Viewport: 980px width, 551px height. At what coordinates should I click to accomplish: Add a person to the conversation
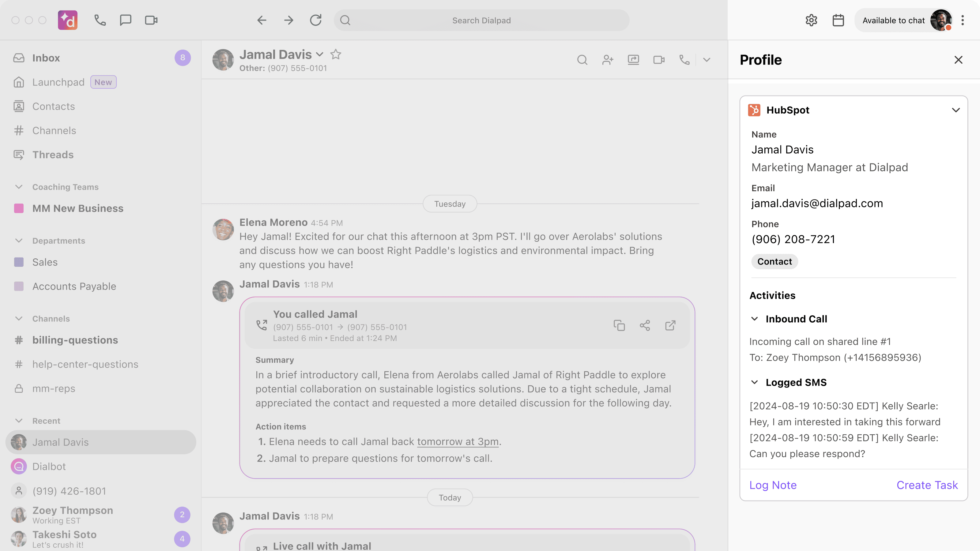point(607,60)
